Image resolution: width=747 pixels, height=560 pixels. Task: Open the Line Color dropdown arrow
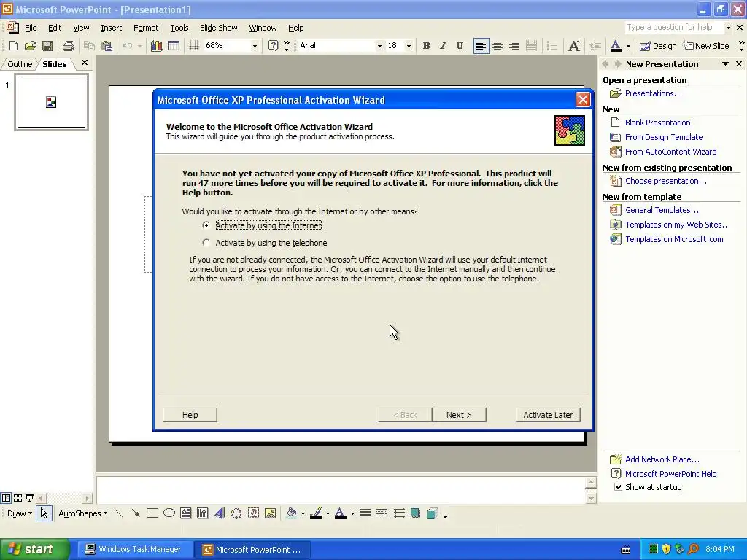(x=328, y=513)
